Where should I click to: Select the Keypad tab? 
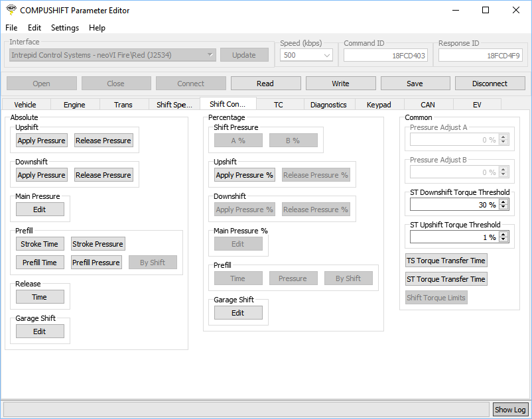coord(379,105)
